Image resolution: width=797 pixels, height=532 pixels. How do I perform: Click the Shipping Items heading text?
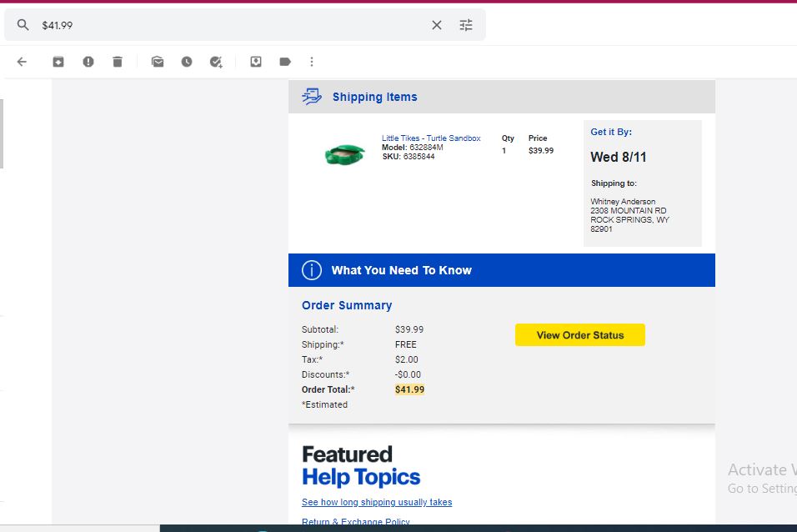[x=374, y=97]
